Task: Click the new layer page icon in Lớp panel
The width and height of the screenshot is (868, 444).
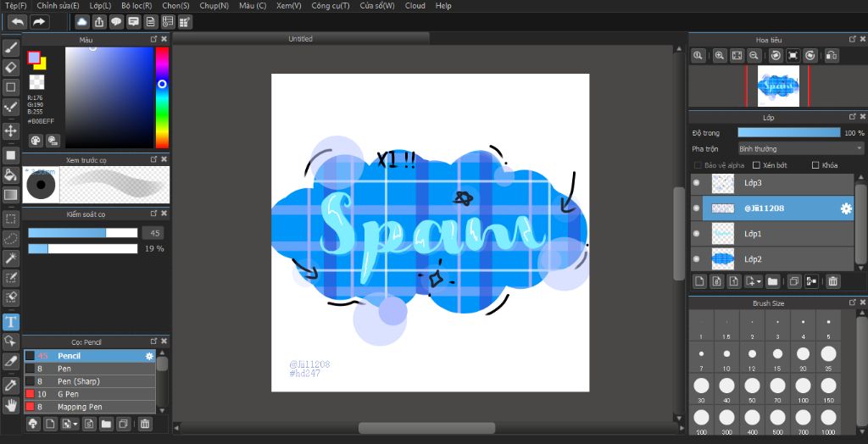Action: 699,282
